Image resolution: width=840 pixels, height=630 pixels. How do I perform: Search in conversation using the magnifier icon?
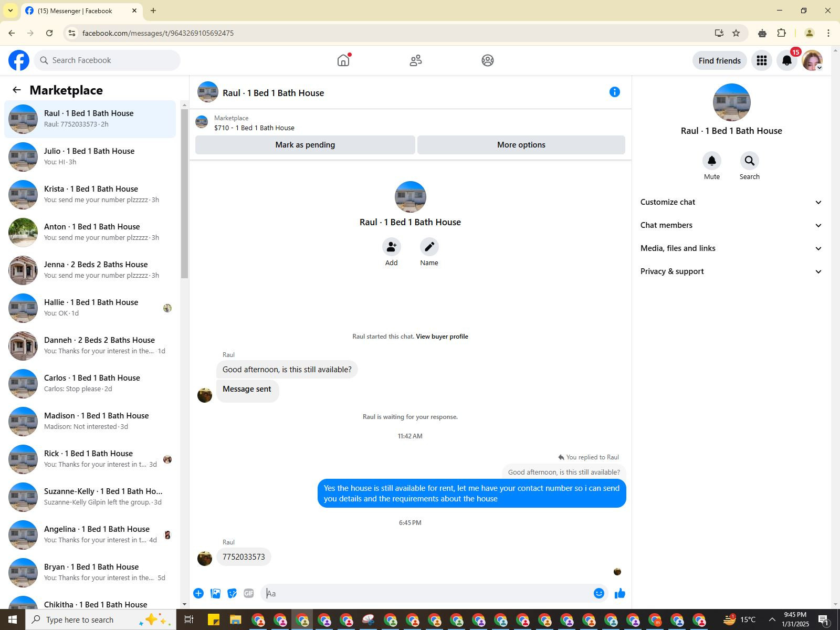coord(750,161)
